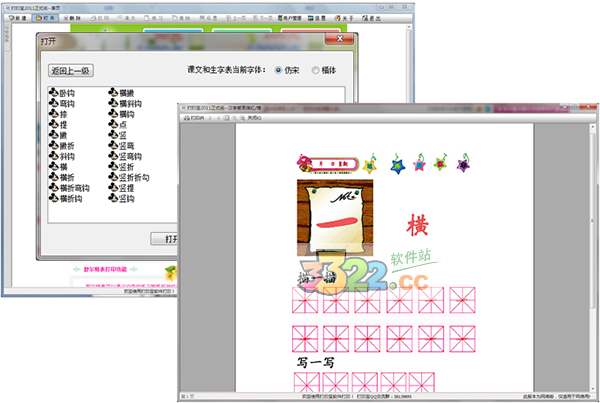Select 撇折 item in stroke list
The image size is (600, 403).
coord(62,146)
